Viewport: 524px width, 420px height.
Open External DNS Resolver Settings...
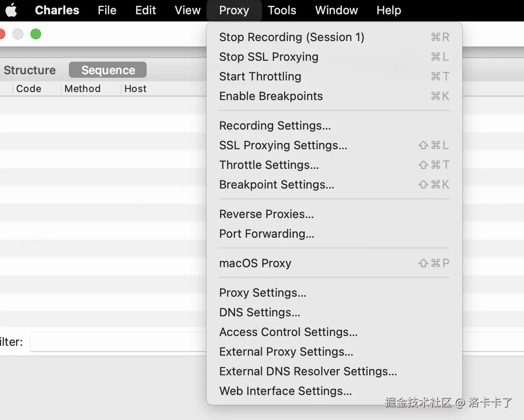tap(334, 372)
